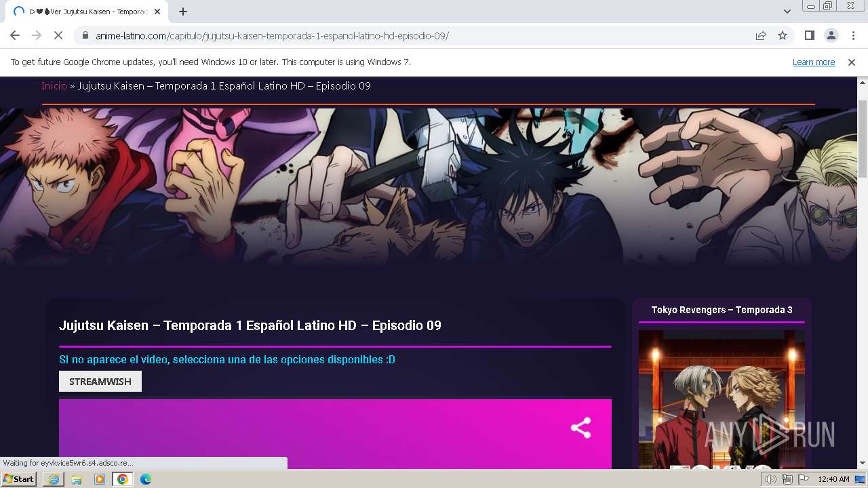Open the Learn more link
868x488 pixels.
814,62
